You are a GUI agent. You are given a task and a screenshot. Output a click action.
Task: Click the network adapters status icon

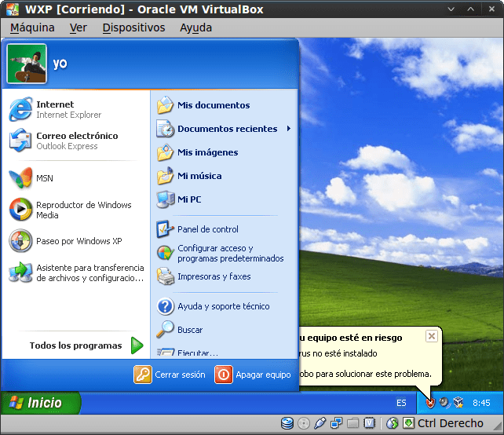(x=336, y=424)
